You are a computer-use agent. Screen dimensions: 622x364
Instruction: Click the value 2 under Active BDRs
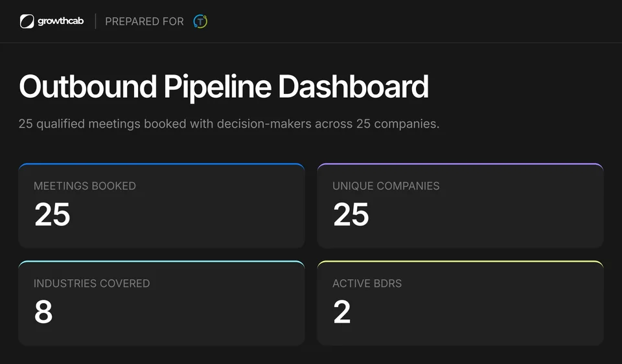click(x=342, y=312)
